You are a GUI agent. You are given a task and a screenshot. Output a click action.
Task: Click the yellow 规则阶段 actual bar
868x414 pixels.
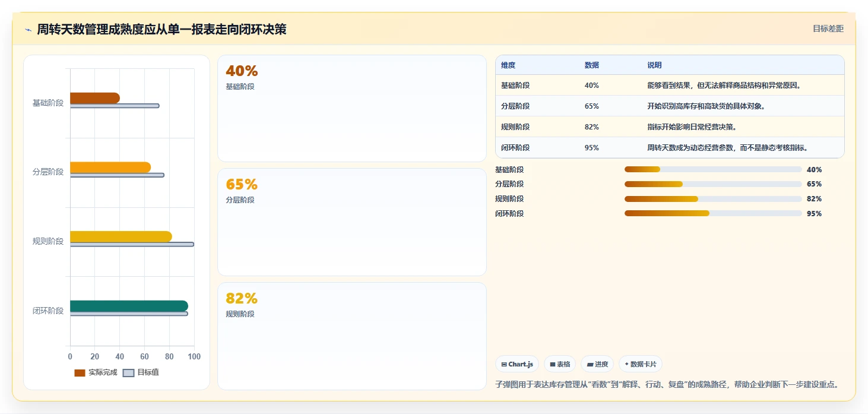click(x=121, y=236)
